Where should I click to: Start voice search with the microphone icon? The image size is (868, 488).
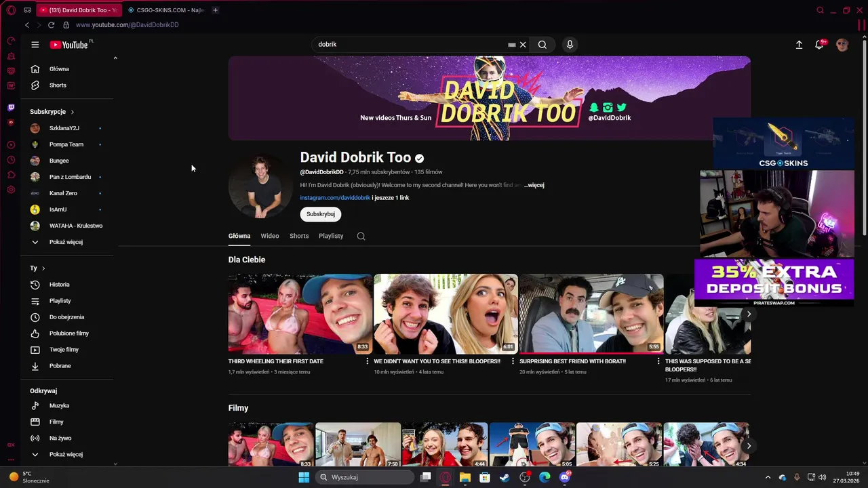point(570,45)
